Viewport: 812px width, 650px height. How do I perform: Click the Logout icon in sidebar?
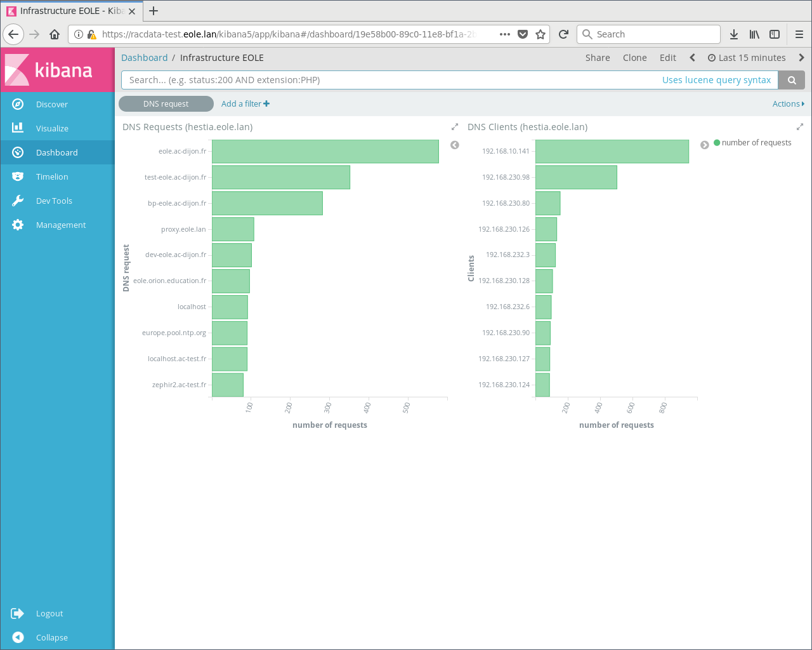click(18, 613)
